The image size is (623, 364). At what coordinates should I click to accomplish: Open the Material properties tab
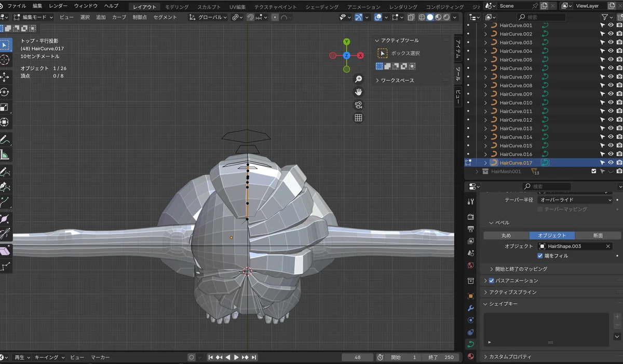pyautogui.click(x=470, y=357)
